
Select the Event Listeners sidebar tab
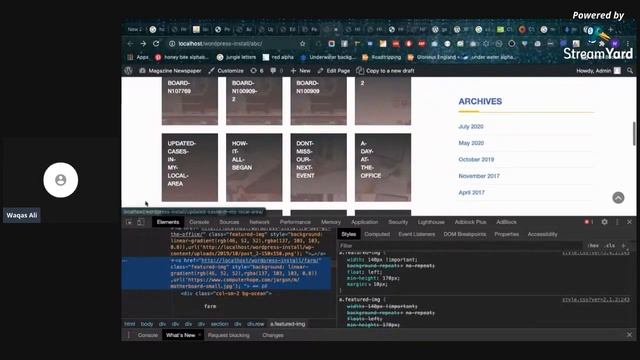[x=416, y=234]
